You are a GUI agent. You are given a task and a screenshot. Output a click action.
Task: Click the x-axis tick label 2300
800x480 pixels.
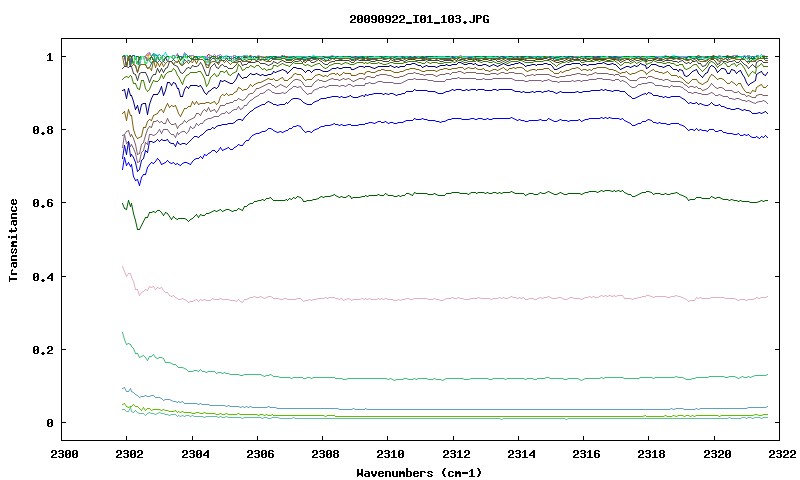pyautogui.click(x=64, y=454)
